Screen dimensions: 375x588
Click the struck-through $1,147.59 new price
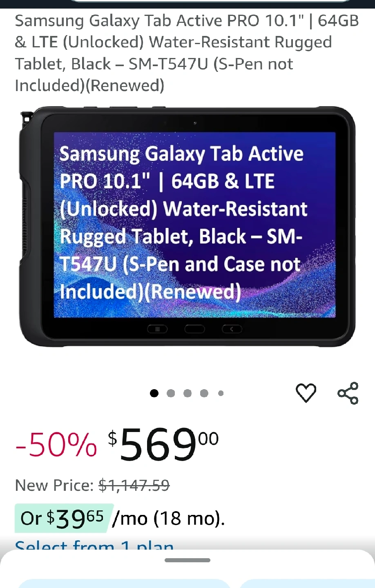[134, 486]
